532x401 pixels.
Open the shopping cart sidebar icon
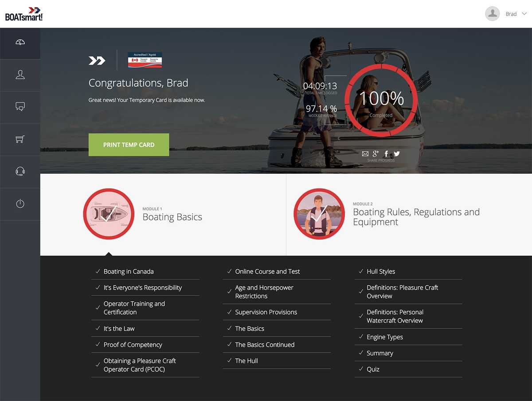click(20, 139)
